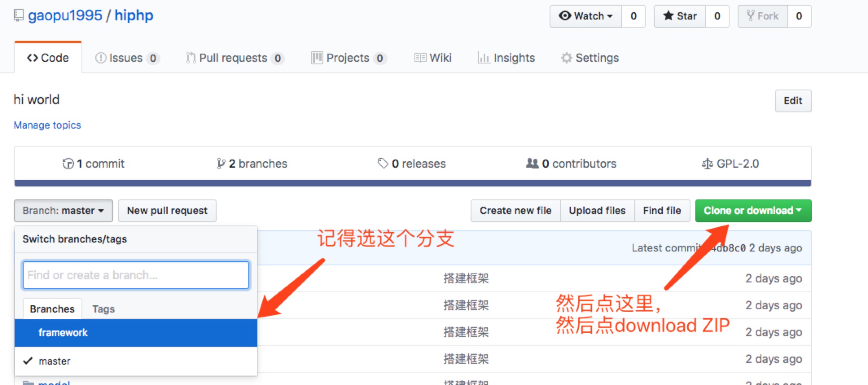Switch to Tags tab in branch switcher
Viewport: 868px width, 385px height.
coord(103,309)
